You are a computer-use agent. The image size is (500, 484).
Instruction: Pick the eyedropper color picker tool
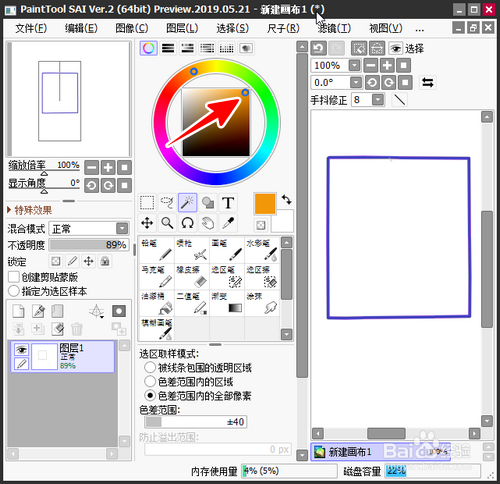pyautogui.click(x=228, y=223)
